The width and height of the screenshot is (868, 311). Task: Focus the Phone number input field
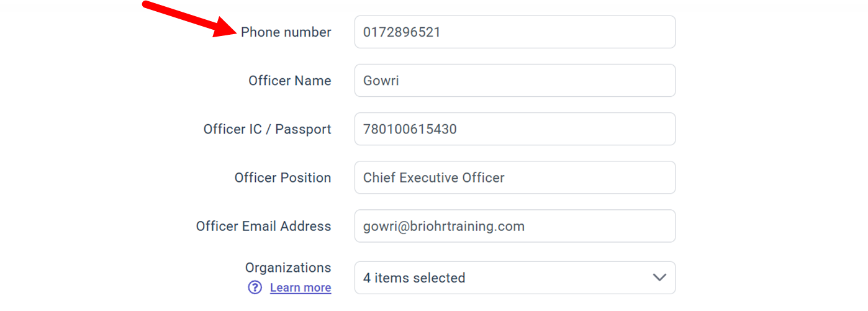514,32
